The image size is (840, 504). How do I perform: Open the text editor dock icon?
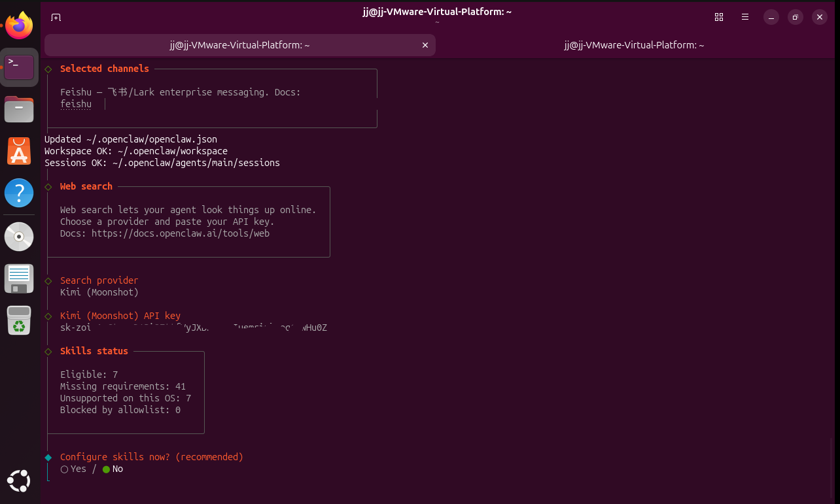[19, 278]
